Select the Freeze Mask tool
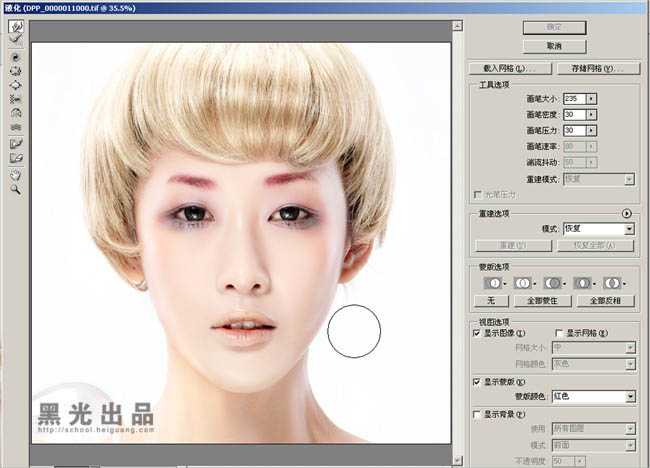The height and width of the screenshot is (468, 650). click(x=16, y=144)
